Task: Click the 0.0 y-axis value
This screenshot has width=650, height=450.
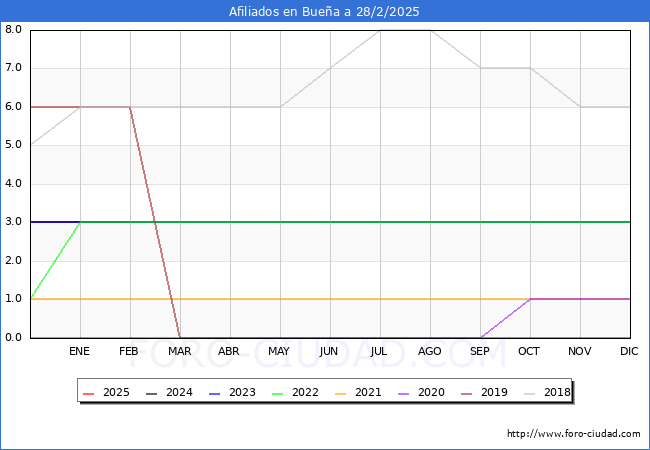Action: coord(13,338)
